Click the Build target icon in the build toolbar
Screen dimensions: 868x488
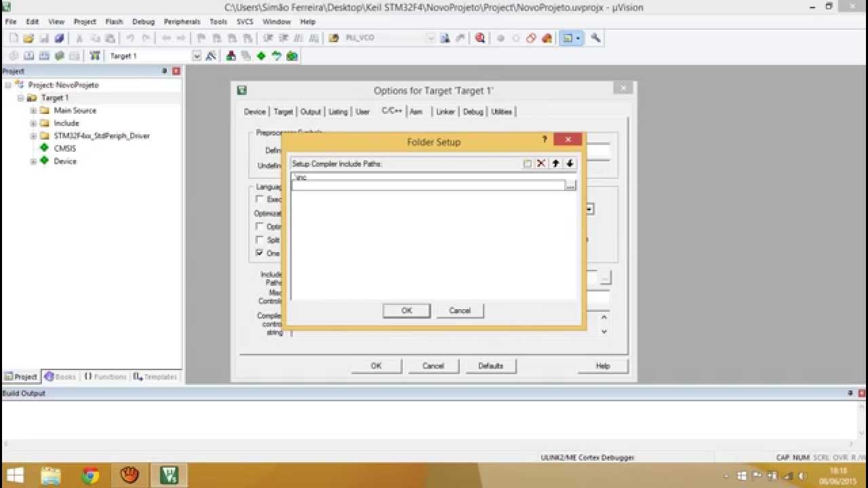click(x=28, y=56)
